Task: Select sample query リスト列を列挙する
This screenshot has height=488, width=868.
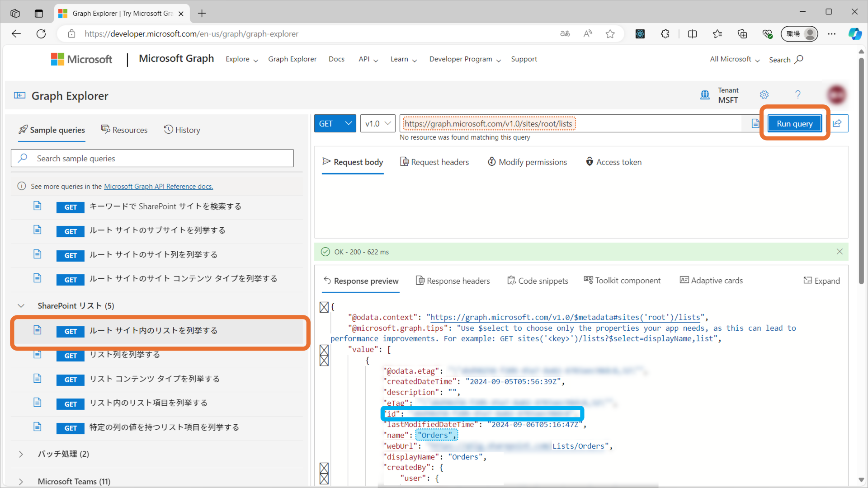Action: point(157,355)
